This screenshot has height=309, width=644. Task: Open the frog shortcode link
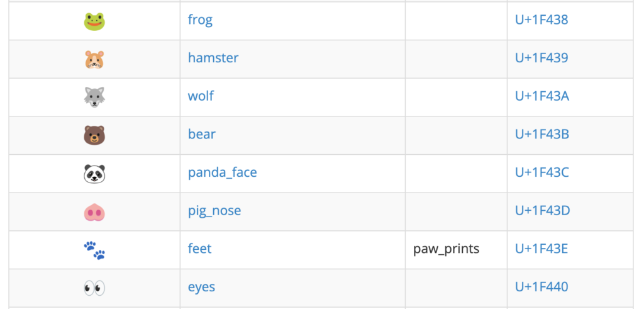click(x=200, y=20)
